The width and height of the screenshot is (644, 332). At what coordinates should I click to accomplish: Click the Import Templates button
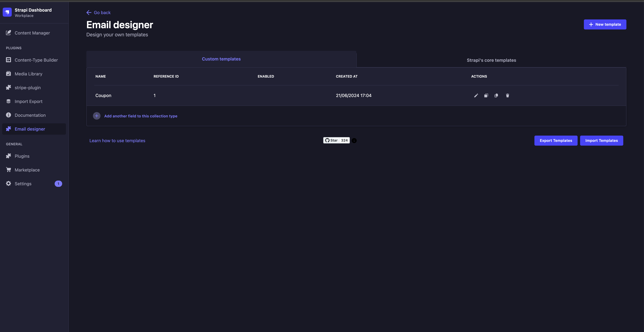pos(601,141)
